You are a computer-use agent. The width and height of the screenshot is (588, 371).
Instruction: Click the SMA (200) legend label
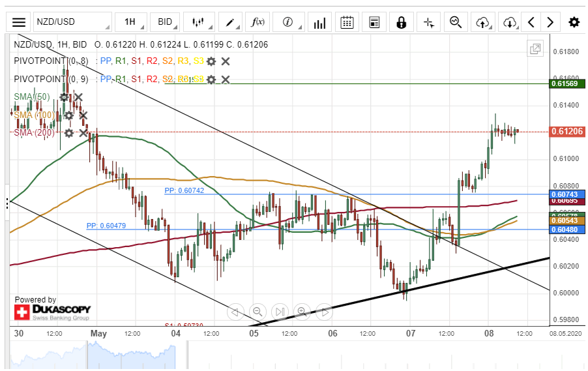(x=34, y=133)
